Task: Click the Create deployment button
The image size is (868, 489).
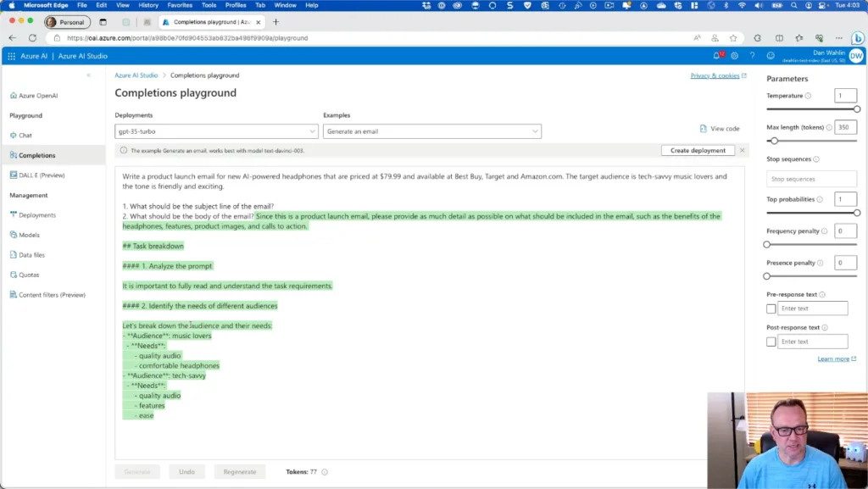Action: pyautogui.click(x=698, y=150)
